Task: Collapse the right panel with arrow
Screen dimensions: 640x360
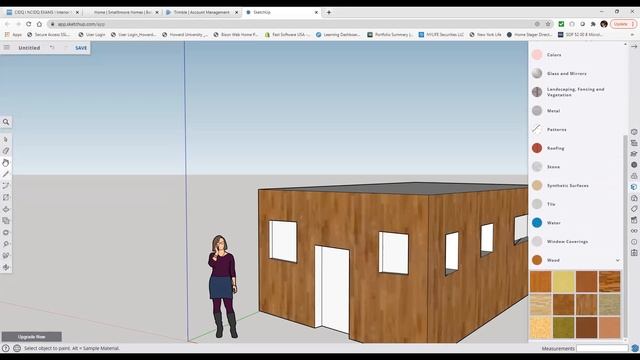Action: 634,47
